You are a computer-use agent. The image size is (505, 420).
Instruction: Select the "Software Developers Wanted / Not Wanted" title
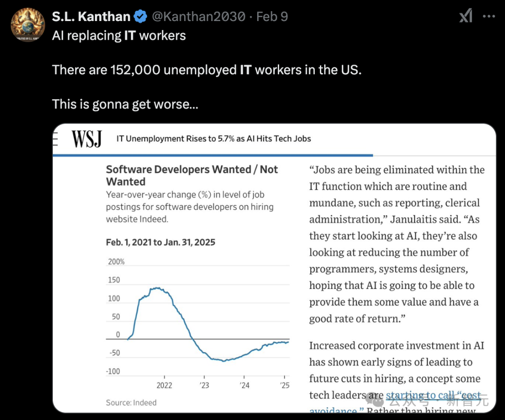pos(192,175)
